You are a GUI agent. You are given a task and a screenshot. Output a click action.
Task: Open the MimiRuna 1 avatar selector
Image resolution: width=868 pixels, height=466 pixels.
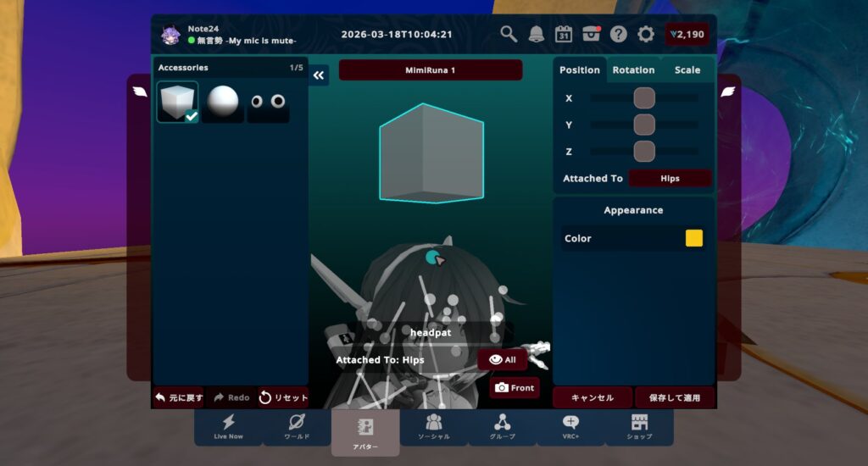pos(431,70)
